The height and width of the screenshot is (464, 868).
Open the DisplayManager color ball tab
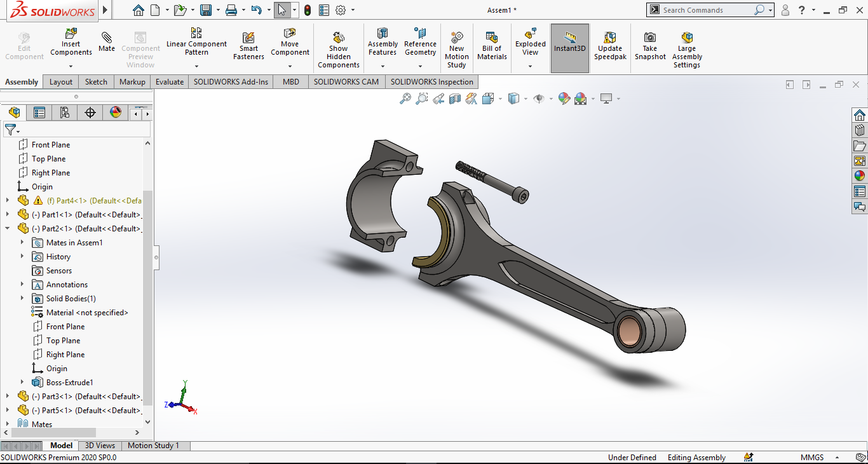[116, 113]
